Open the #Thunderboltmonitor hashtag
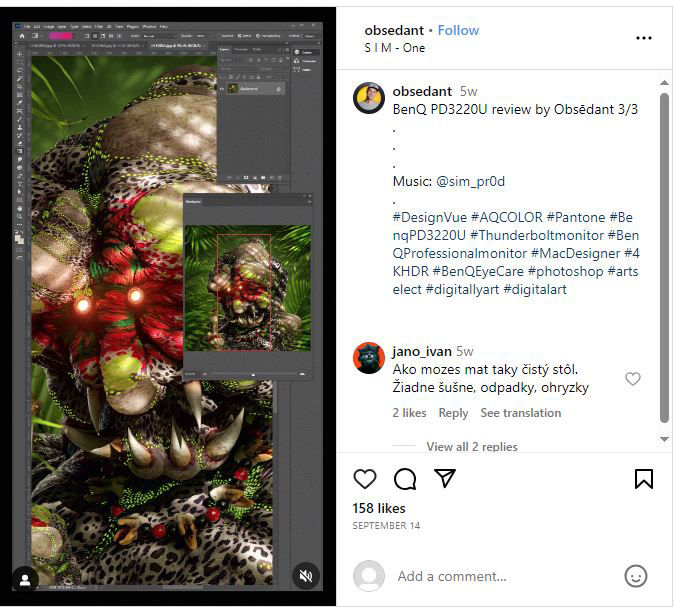This screenshot has width=674, height=609. tap(537, 236)
